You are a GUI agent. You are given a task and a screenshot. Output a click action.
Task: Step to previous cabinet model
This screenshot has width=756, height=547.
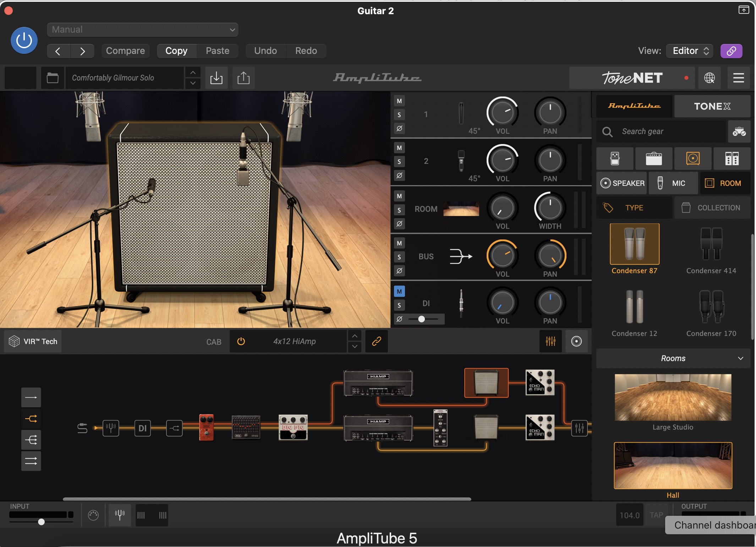[355, 336]
